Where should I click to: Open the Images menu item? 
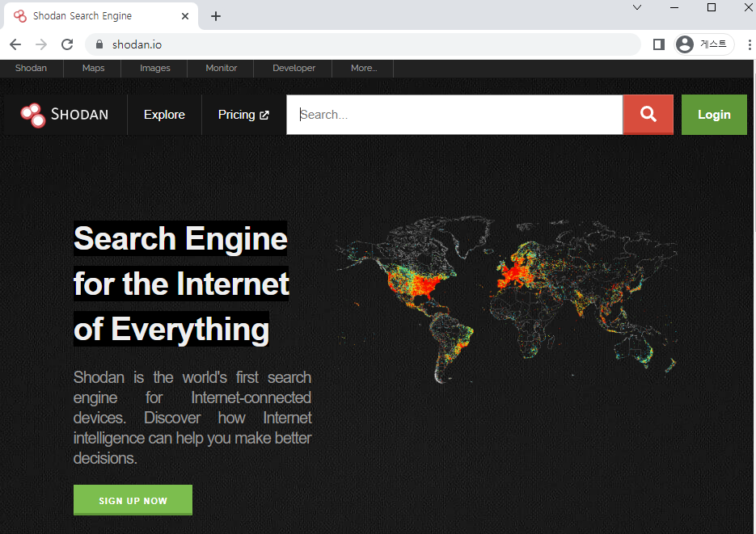[x=154, y=69]
